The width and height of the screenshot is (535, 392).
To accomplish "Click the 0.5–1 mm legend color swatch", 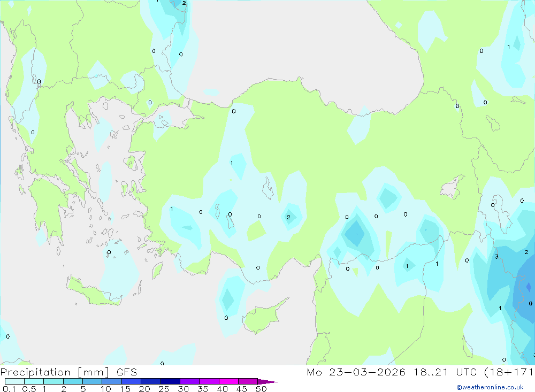I will [x=34, y=381].
